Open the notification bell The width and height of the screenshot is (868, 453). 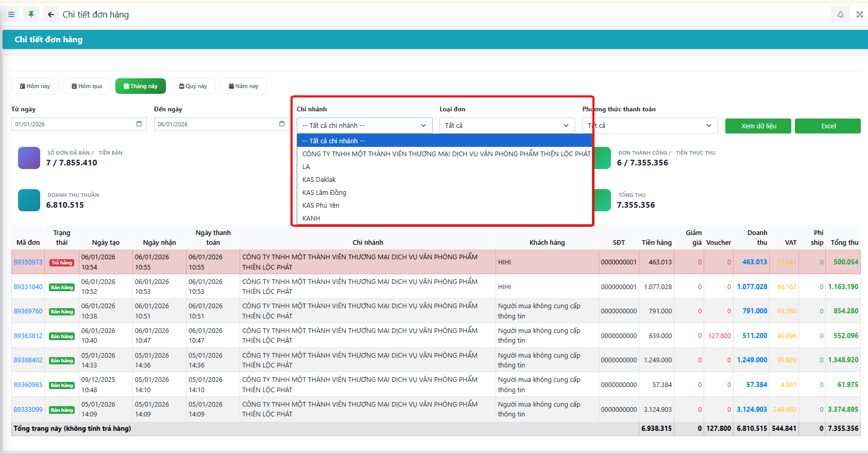coord(840,14)
